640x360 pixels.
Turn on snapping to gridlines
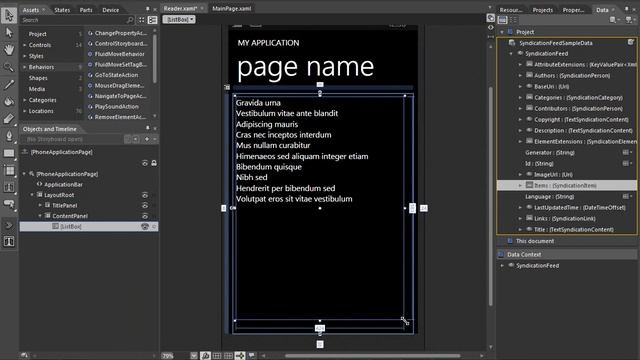tap(228, 356)
